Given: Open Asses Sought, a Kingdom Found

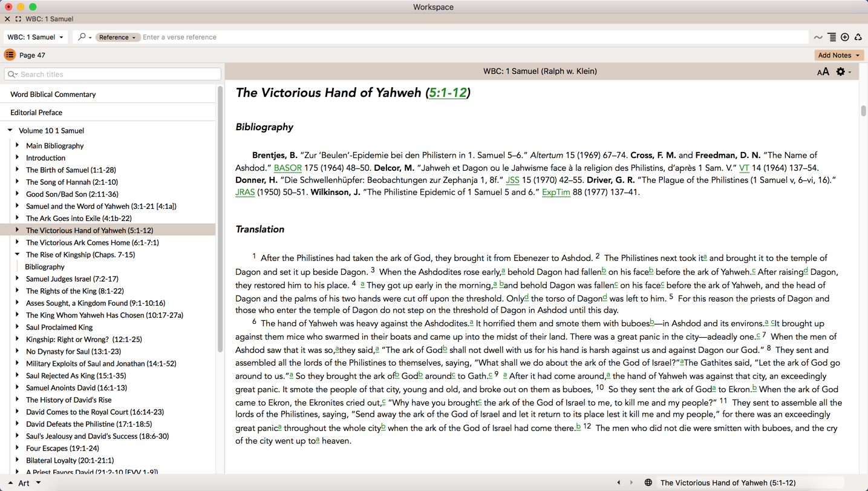Looking at the screenshot, I should (x=96, y=303).
